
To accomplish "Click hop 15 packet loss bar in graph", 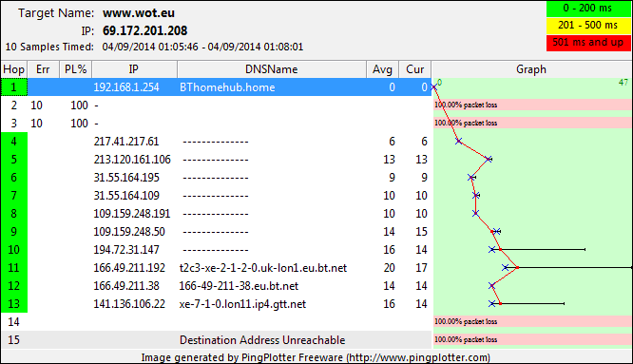I will pos(532,339).
